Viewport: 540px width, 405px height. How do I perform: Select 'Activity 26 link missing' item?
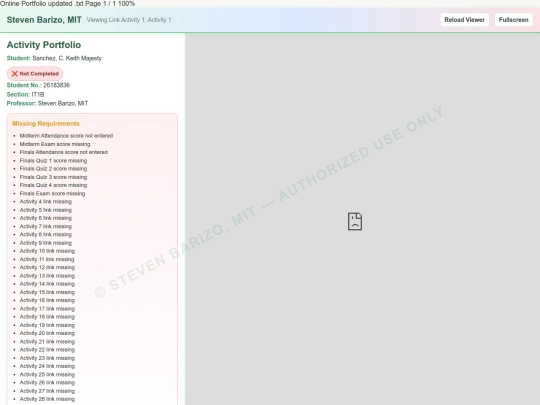tap(47, 383)
